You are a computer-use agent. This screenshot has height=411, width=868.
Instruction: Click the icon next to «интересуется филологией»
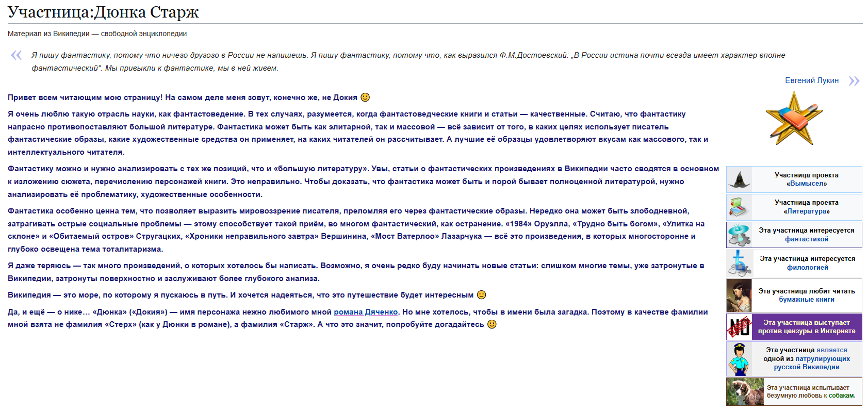[x=739, y=263]
